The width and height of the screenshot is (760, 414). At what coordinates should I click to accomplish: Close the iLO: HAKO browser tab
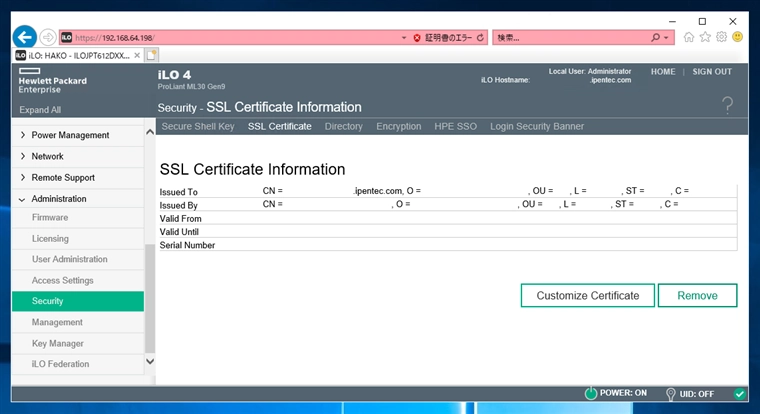[137, 55]
